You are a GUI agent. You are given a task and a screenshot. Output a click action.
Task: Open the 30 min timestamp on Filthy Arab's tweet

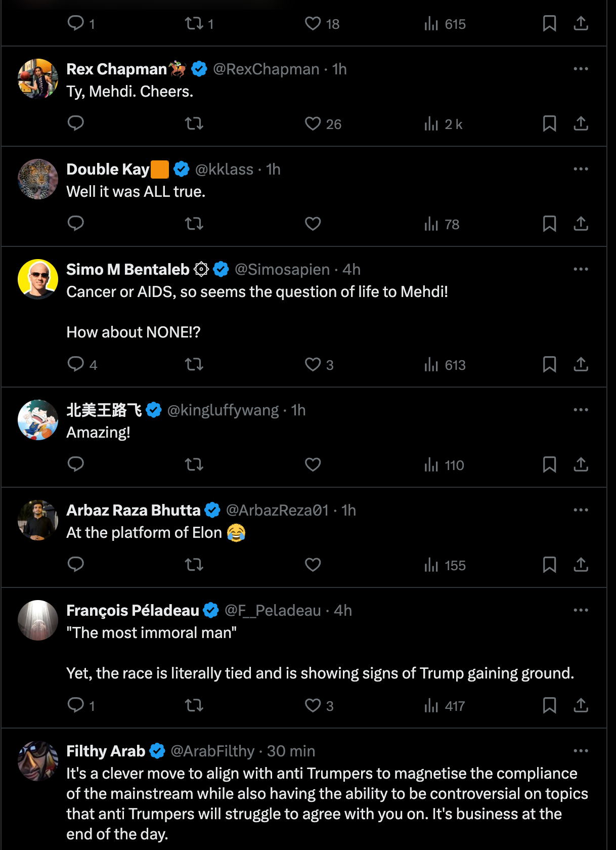(291, 751)
